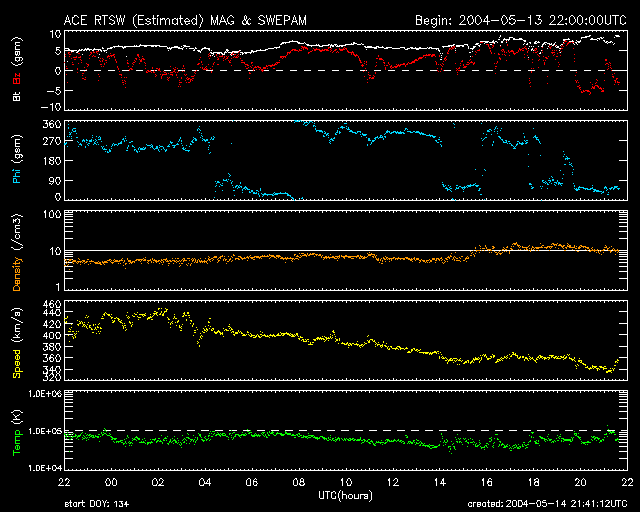This screenshot has width=640, height=512.
Task: Click the 00 hour tick label
Action: 111,483
